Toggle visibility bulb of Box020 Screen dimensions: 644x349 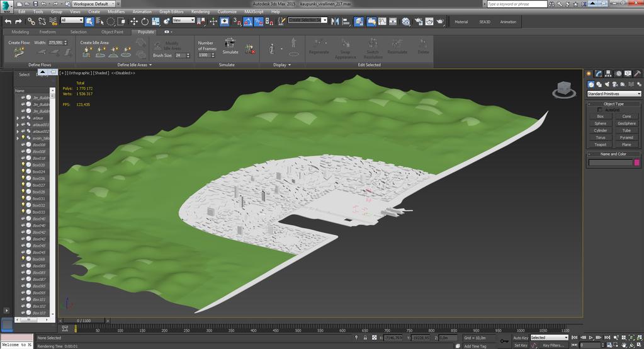23,164
